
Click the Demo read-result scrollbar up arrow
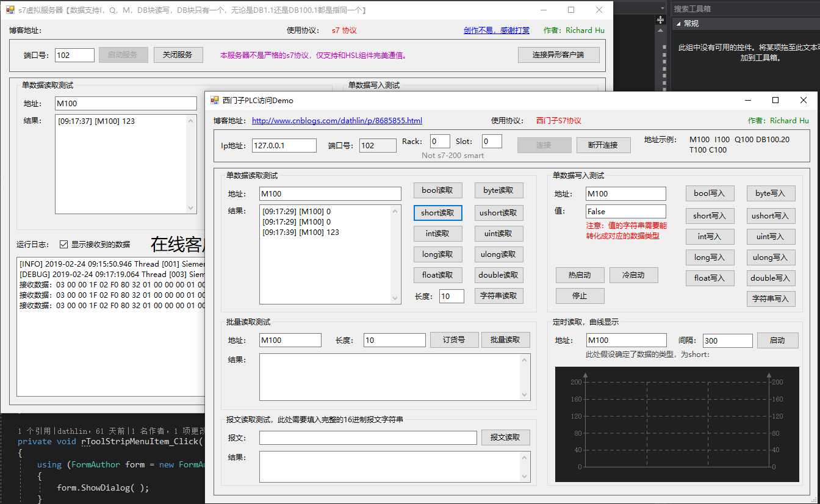tap(395, 211)
